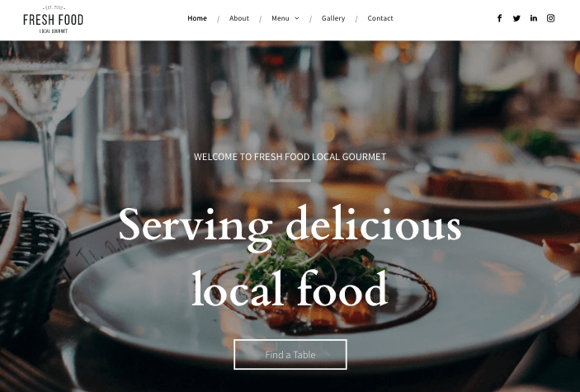This screenshot has height=392, width=580.
Task: Click the slash separator between Home and About
Action: 219,18
